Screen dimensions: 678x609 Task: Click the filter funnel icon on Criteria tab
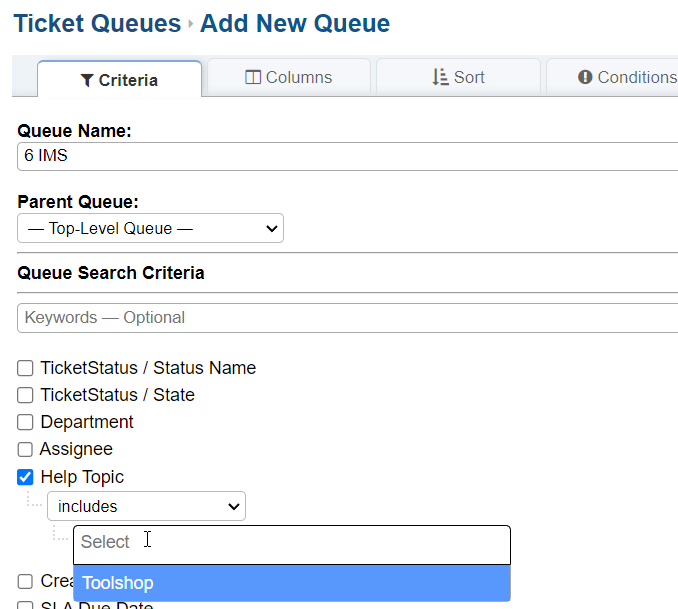point(87,81)
